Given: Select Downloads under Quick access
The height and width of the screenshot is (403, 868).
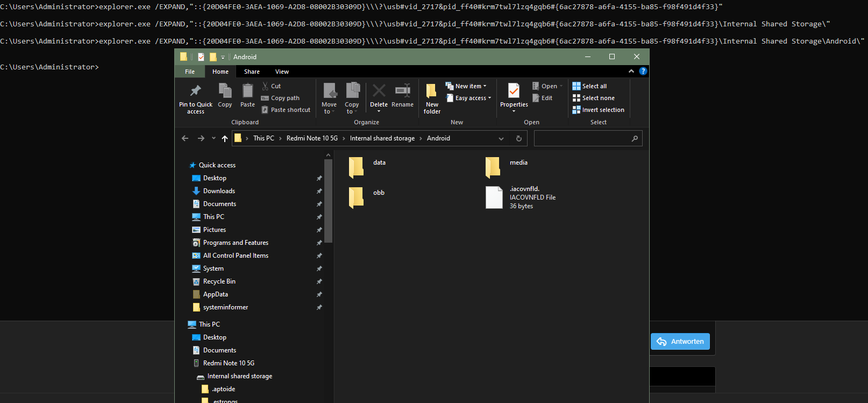Looking at the screenshot, I should [x=219, y=191].
